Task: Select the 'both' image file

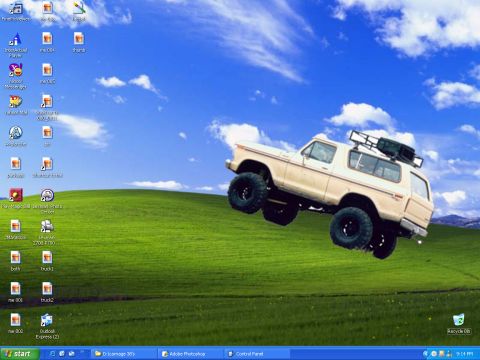Action: click(15, 258)
